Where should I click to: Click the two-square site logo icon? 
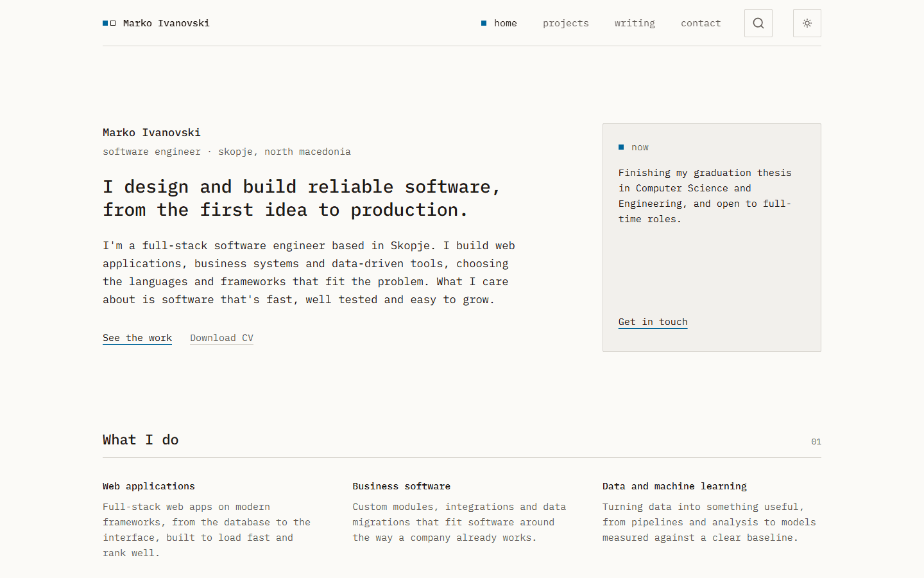coord(109,23)
